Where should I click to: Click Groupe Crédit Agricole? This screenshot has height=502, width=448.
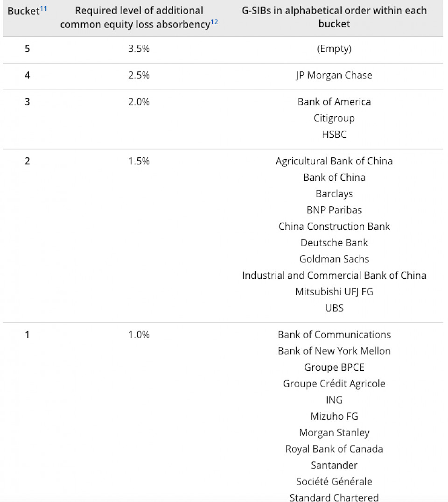pos(334,384)
